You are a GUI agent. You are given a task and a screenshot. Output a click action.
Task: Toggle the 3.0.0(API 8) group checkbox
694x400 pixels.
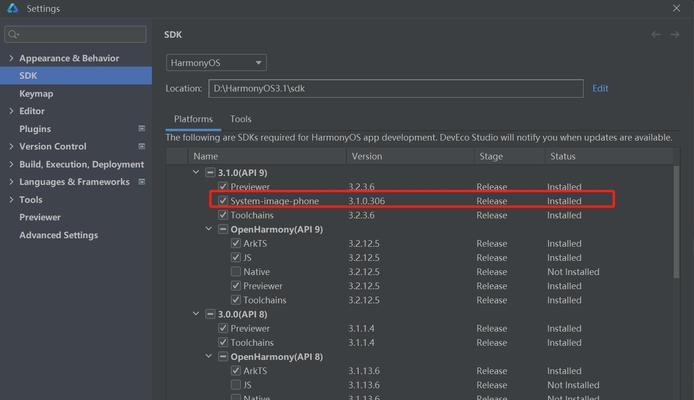pyautogui.click(x=210, y=314)
